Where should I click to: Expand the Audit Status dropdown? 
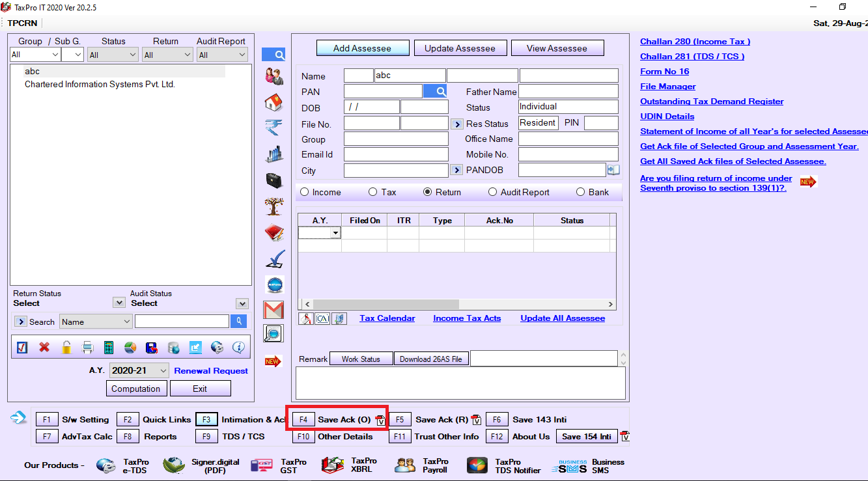[x=242, y=304]
